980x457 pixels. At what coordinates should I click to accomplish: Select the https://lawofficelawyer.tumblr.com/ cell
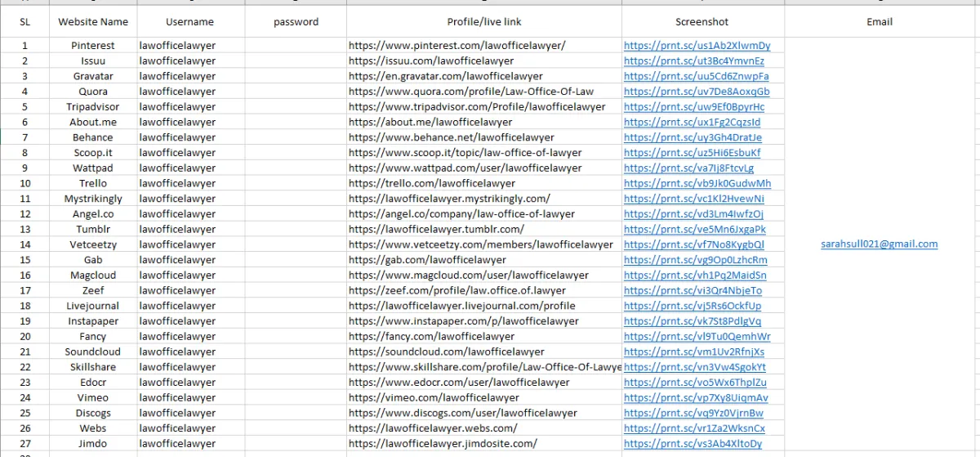coord(484,229)
